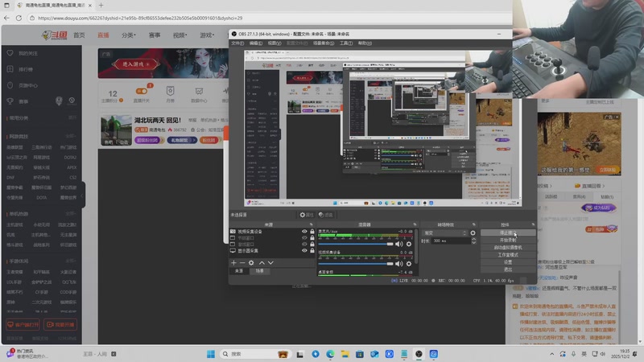This screenshot has height=362, width=644.
Task: Click 工作室模式 studio mode button
Action: click(508, 255)
